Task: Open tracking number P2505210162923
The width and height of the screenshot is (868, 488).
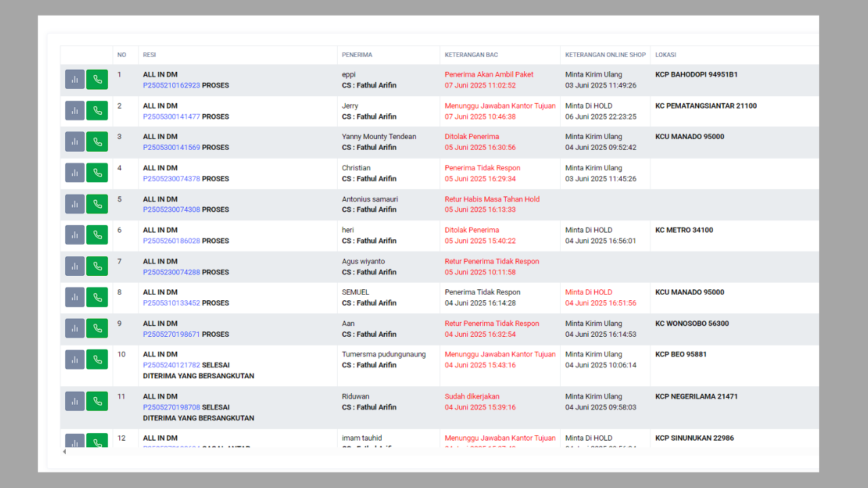Action: 172,85
